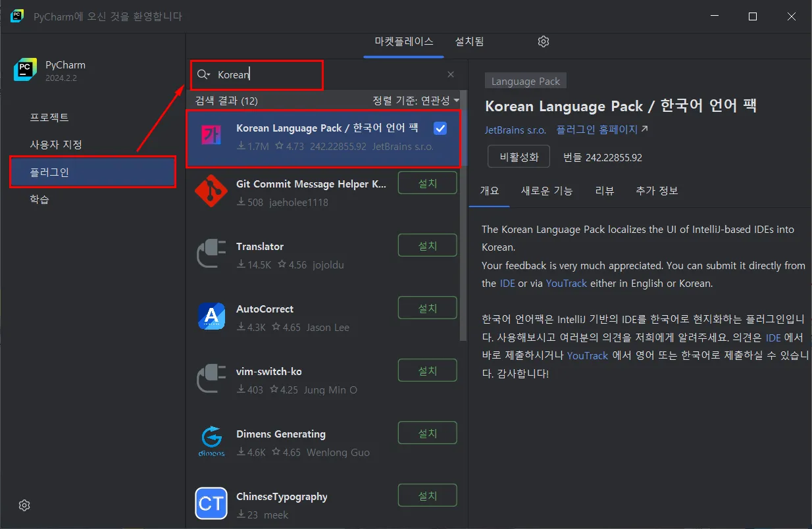The width and height of the screenshot is (812, 529).
Task: Install the ChineseTypography plugin
Action: 427,495
